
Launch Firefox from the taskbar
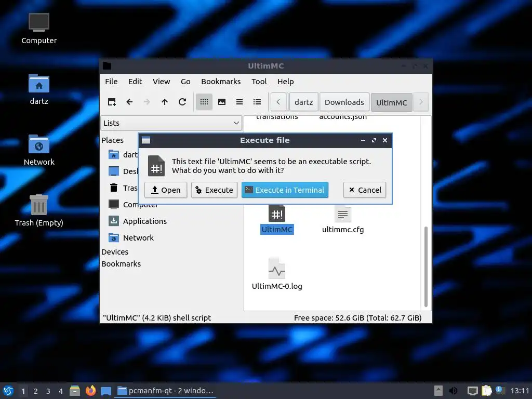[90, 391]
